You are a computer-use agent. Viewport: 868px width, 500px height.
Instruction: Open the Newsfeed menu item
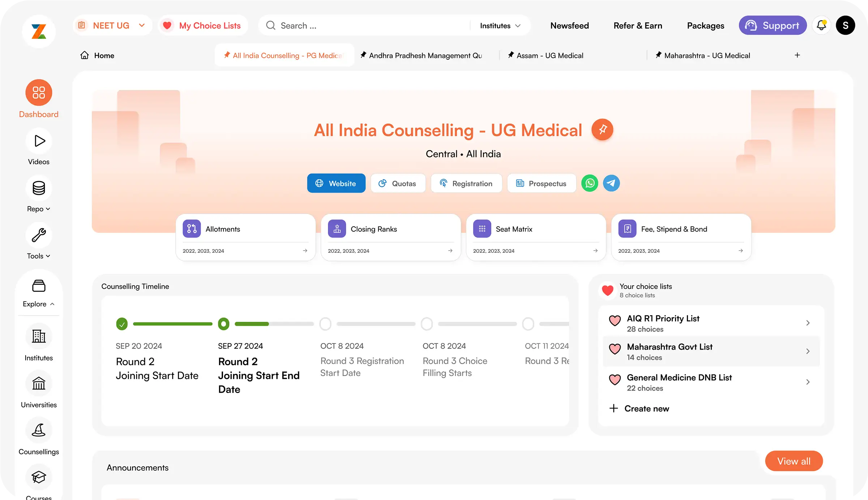pyautogui.click(x=569, y=25)
